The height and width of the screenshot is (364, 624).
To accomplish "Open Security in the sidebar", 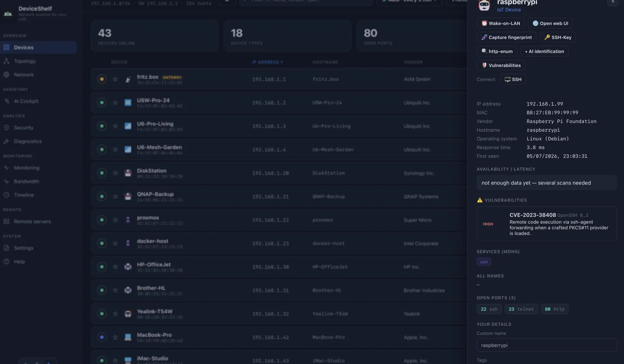I will coord(38,128).
